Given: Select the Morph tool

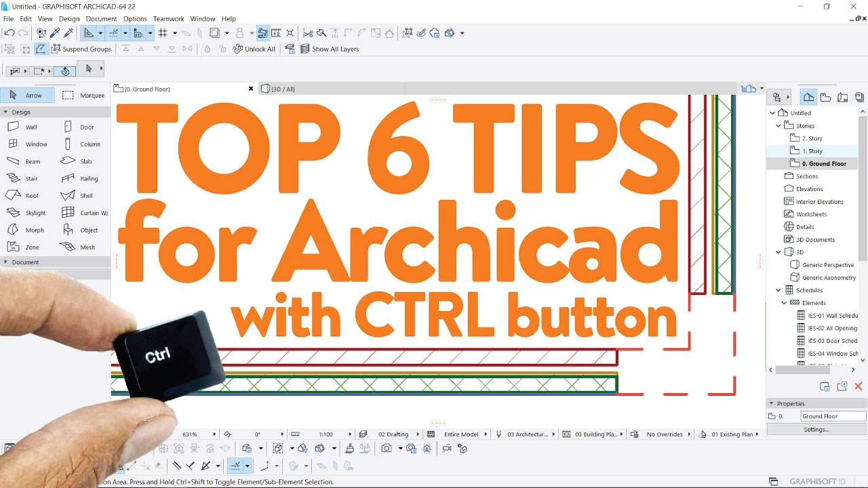Looking at the screenshot, I should point(27,230).
